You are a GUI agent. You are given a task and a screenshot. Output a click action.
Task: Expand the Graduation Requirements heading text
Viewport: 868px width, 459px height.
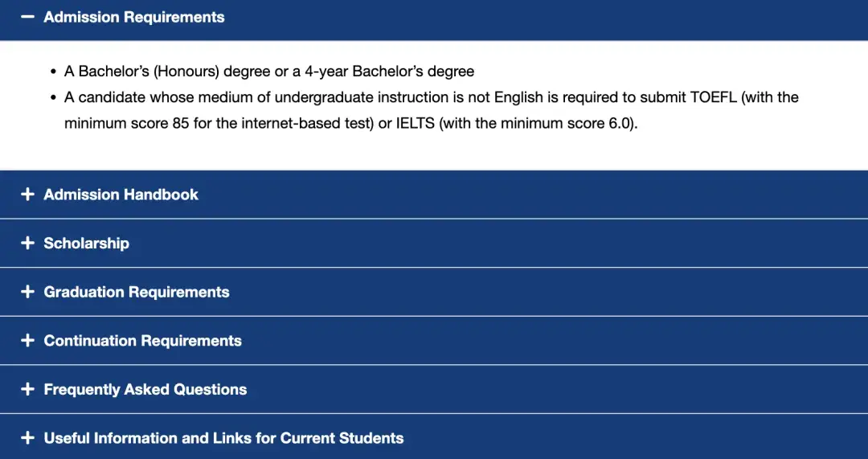pyautogui.click(x=137, y=292)
